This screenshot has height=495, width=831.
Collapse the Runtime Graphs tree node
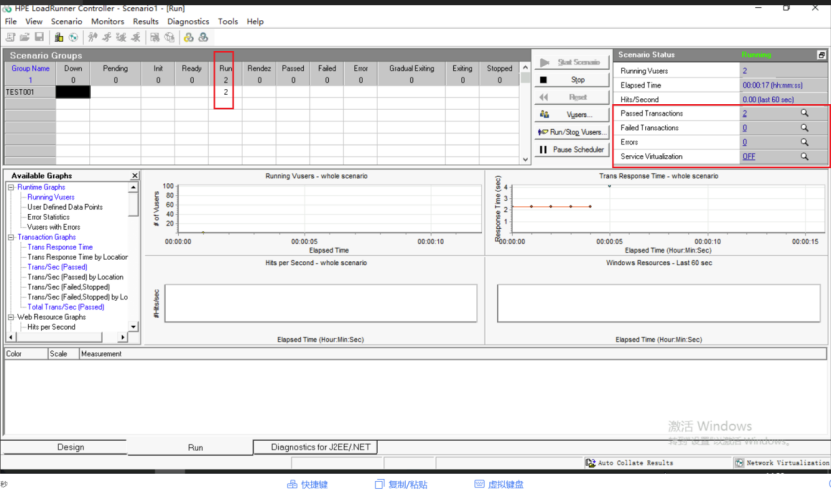[11, 187]
